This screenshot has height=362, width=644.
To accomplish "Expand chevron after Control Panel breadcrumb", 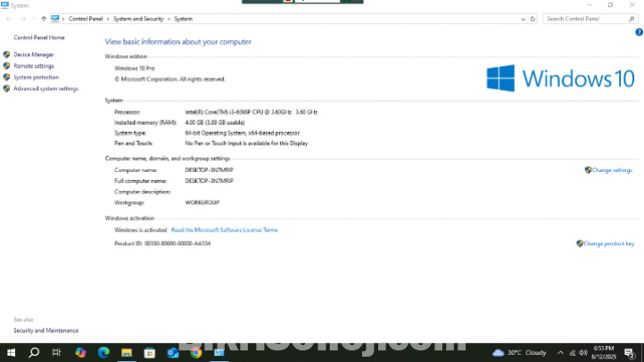I will pyautogui.click(x=108, y=19).
